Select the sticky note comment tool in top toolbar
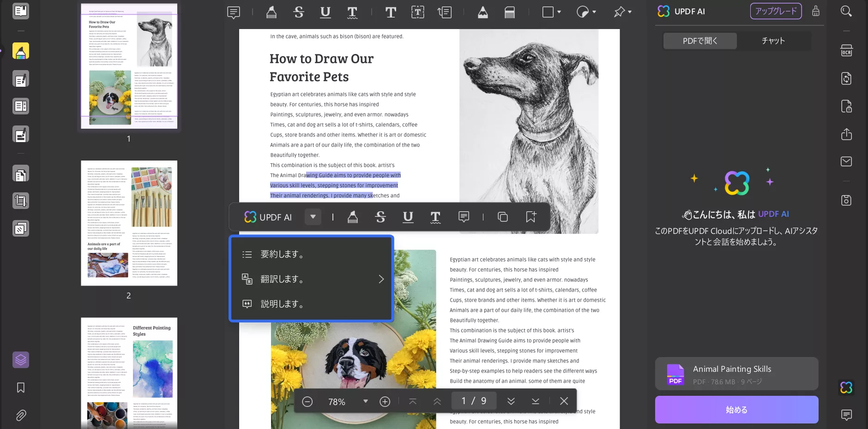 tap(234, 12)
